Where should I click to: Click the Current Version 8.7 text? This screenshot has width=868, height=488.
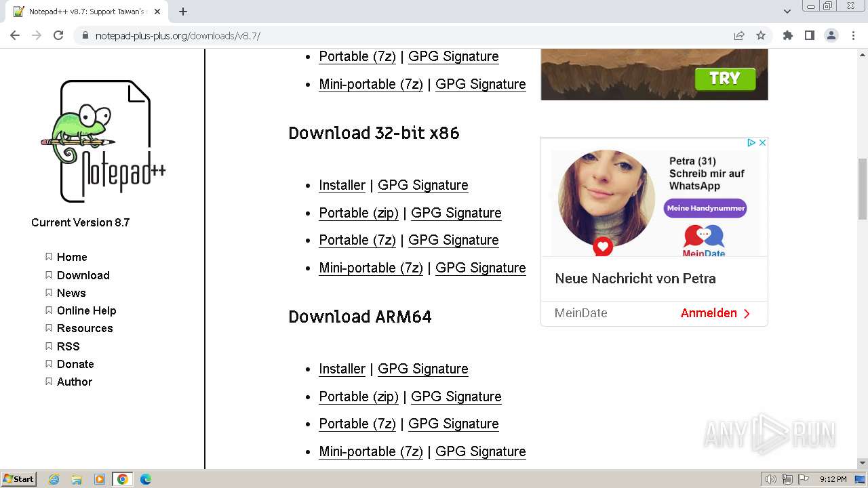(80, 222)
